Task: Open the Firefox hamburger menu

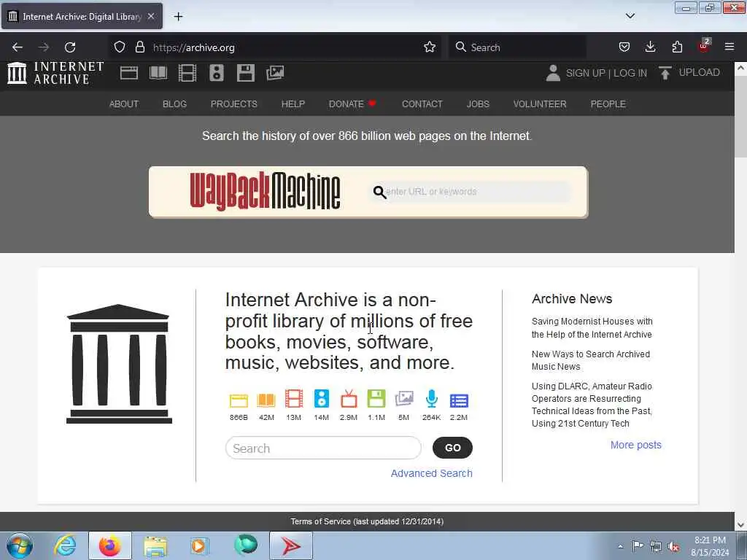Action: point(729,47)
